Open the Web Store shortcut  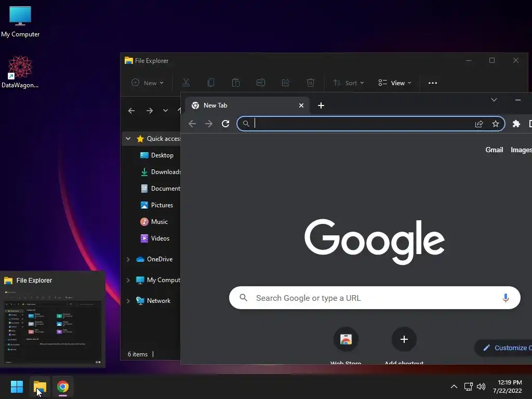345,345
